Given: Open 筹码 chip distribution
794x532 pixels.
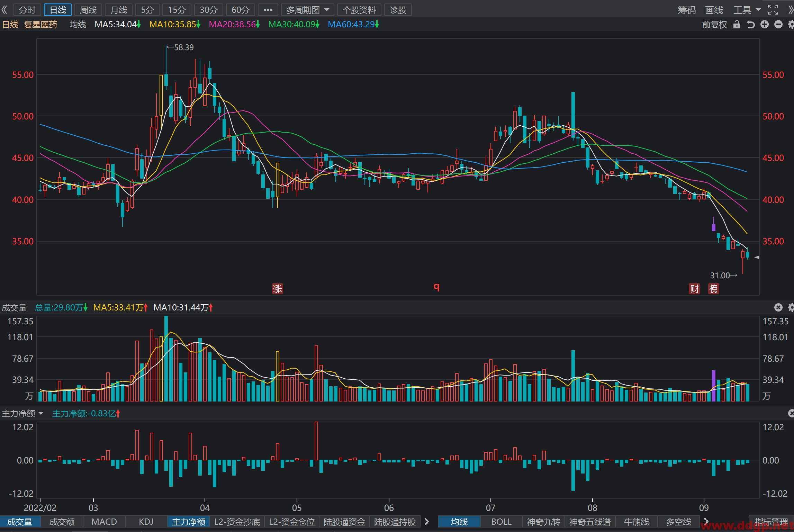Looking at the screenshot, I should click(x=687, y=10).
